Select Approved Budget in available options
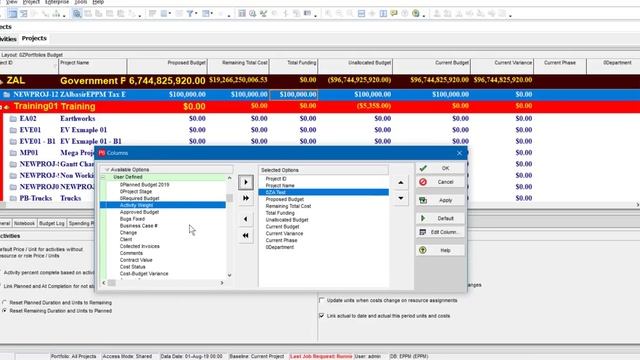Screen dimensions: 640x360 click(139, 212)
